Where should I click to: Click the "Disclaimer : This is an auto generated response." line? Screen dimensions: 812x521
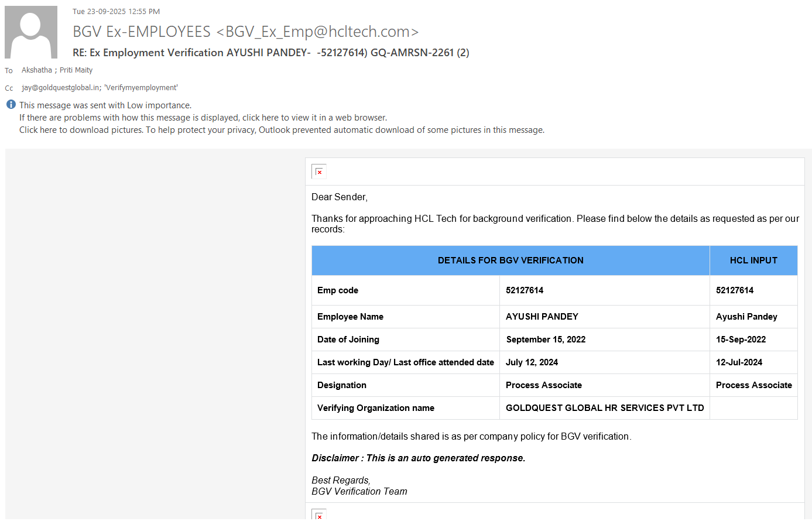tap(419, 458)
